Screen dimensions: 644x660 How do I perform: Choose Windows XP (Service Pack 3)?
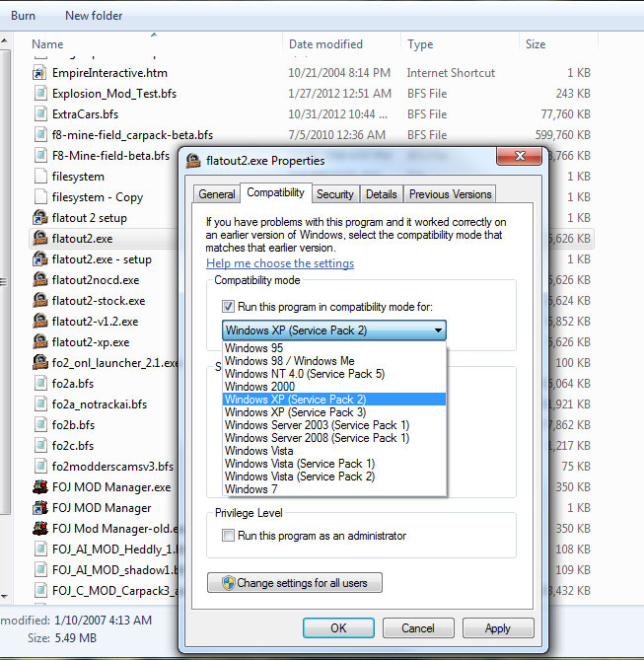click(333, 412)
